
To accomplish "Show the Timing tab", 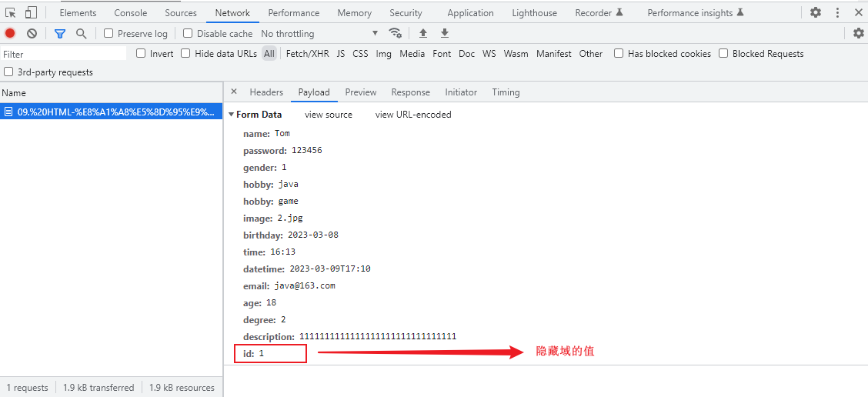I will pyautogui.click(x=506, y=92).
